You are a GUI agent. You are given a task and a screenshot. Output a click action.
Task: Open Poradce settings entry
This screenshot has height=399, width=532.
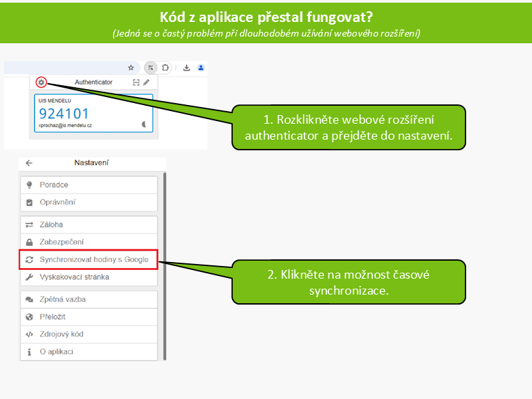pyautogui.click(x=89, y=185)
